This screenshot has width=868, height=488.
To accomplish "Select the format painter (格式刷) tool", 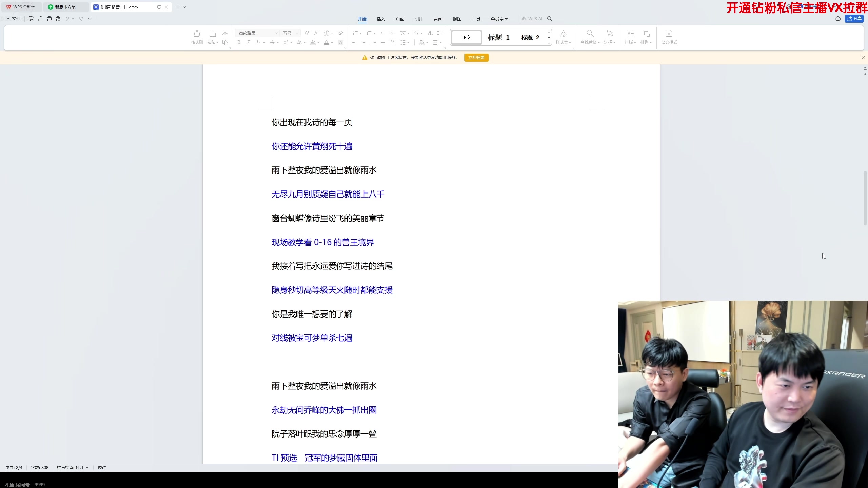I will [x=196, y=37].
